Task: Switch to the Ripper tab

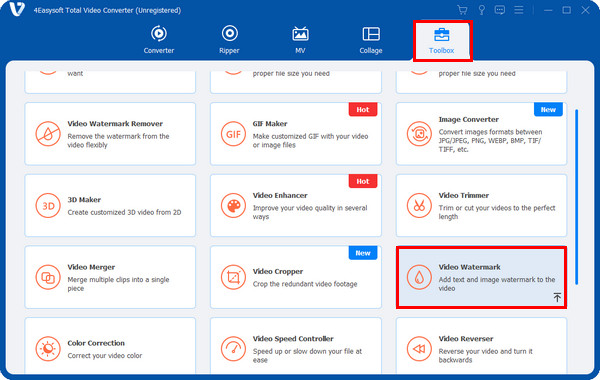Action: coord(229,40)
